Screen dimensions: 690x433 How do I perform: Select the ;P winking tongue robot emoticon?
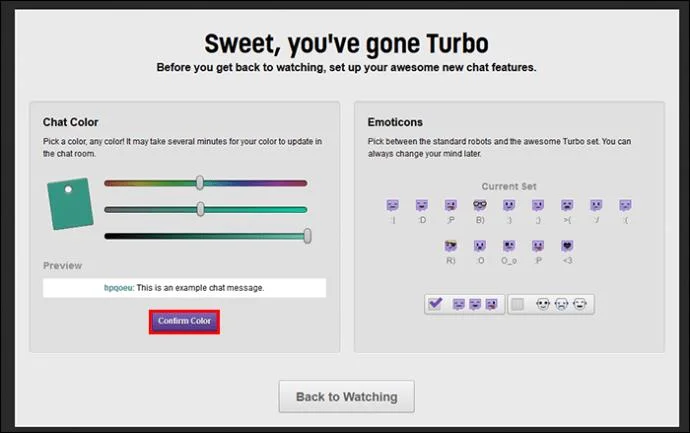(451, 205)
